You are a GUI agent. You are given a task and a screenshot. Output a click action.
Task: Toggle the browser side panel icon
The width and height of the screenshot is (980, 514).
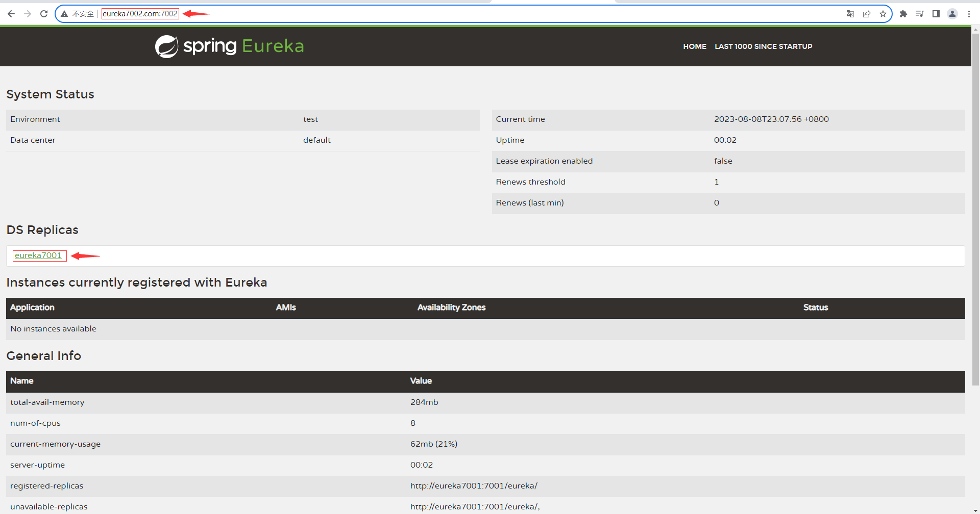pyautogui.click(x=936, y=14)
